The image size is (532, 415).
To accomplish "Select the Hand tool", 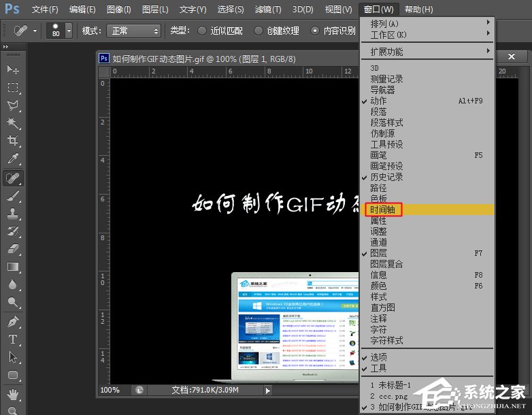I will (x=13, y=395).
